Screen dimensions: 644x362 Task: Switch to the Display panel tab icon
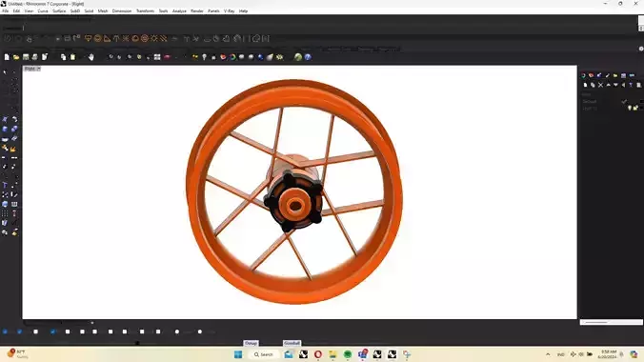coord(623,75)
